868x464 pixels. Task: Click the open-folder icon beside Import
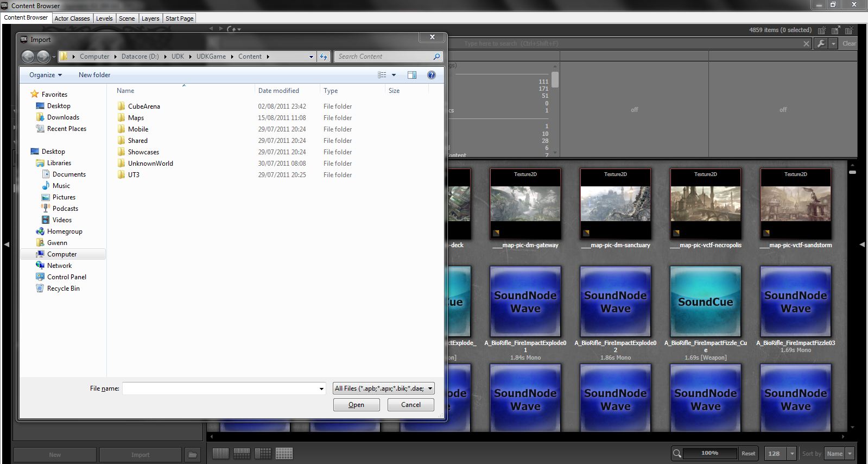point(192,455)
